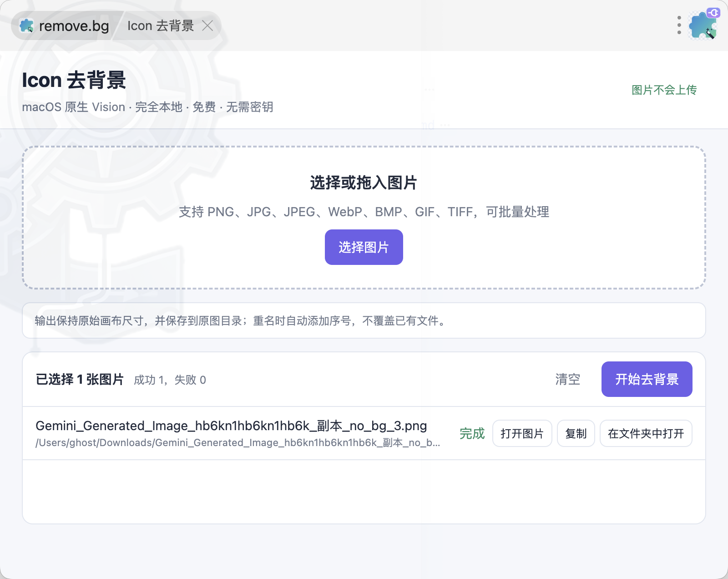Click the 复制 button

point(576,433)
